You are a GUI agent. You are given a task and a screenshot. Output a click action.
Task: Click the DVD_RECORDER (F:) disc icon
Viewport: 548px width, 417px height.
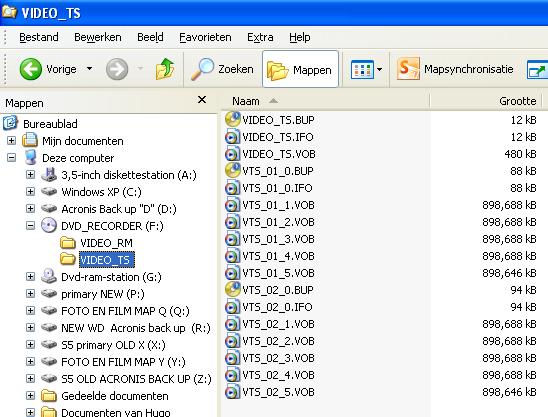coord(49,226)
